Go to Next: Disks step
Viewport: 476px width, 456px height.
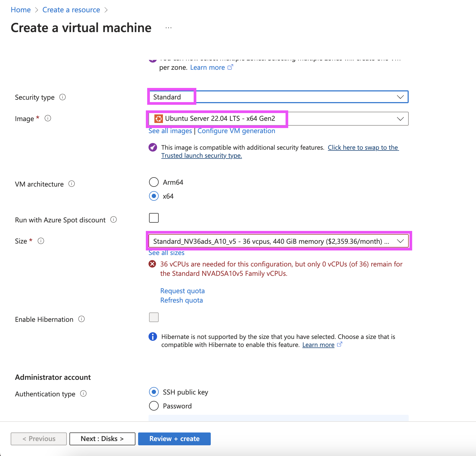tap(102, 439)
